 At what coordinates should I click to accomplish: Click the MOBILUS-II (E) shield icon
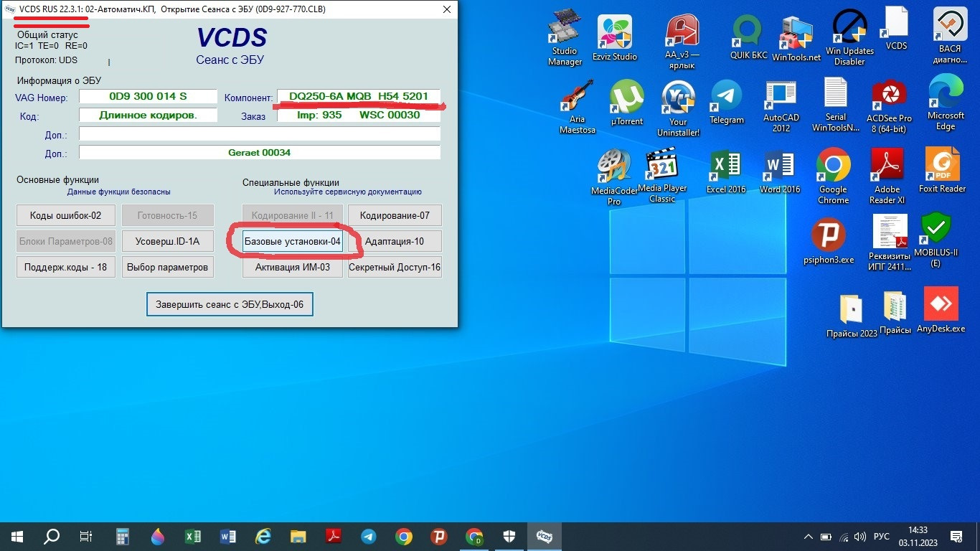click(936, 240)
